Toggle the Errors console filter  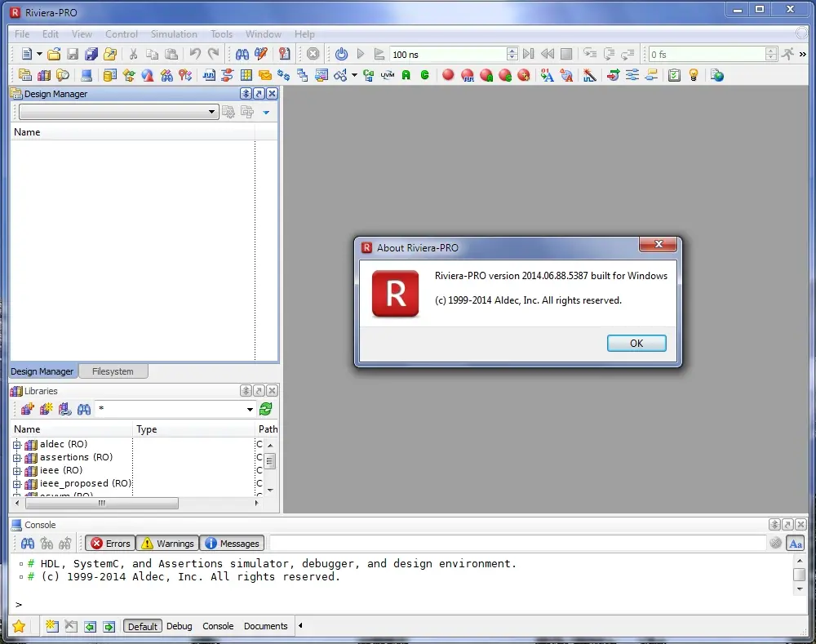[110, 543]
